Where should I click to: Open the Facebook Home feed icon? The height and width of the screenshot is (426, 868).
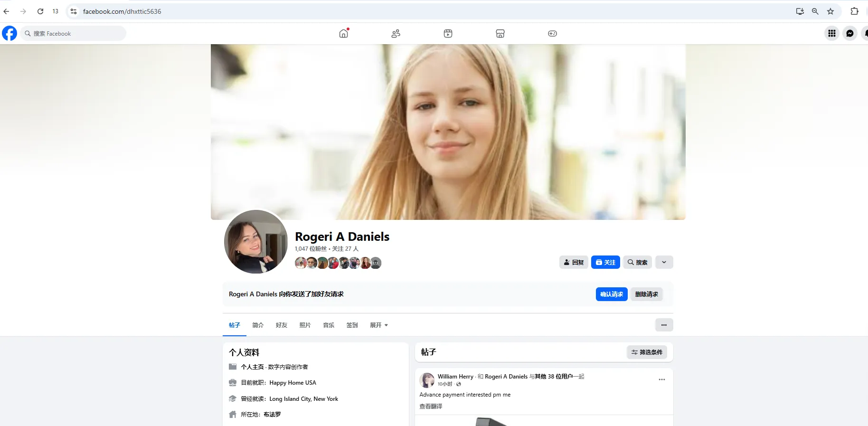click(344, 33)
